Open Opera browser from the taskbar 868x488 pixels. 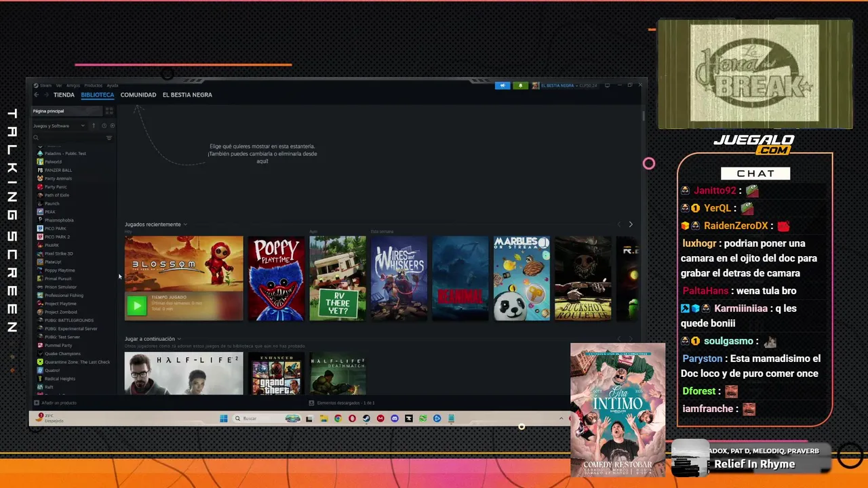352,418
